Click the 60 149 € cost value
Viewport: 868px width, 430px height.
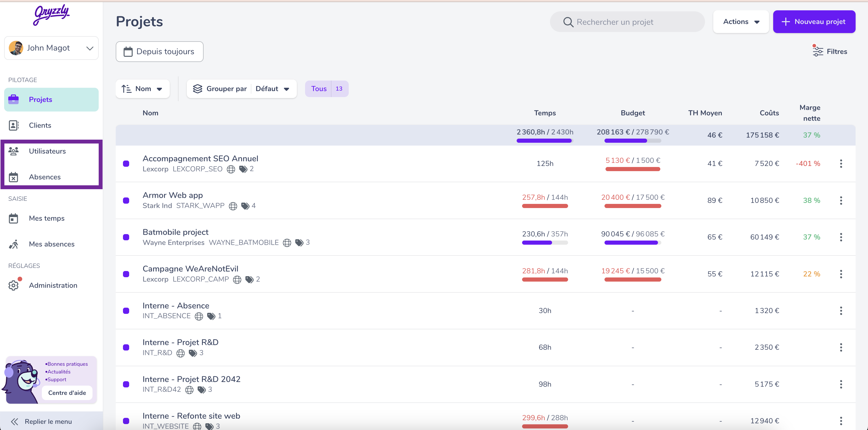pyautogui.click(x=765, y=237)
